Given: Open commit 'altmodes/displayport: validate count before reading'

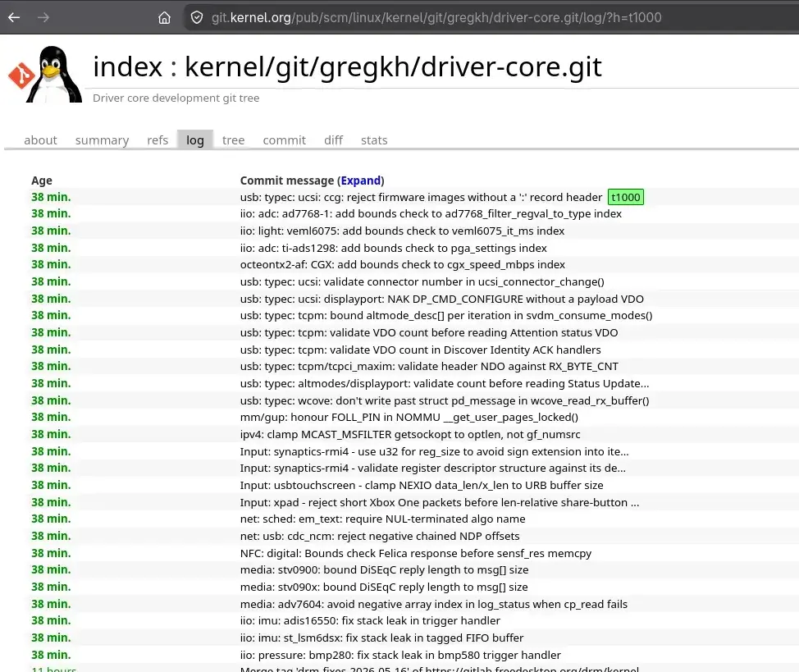Looking at the screenshot, I should [x=445, y=383].
